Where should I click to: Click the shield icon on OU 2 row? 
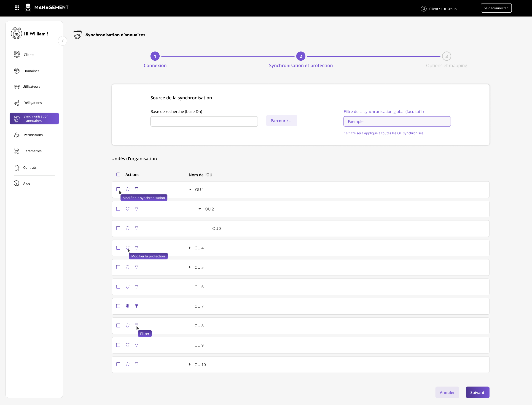[128, 209]
